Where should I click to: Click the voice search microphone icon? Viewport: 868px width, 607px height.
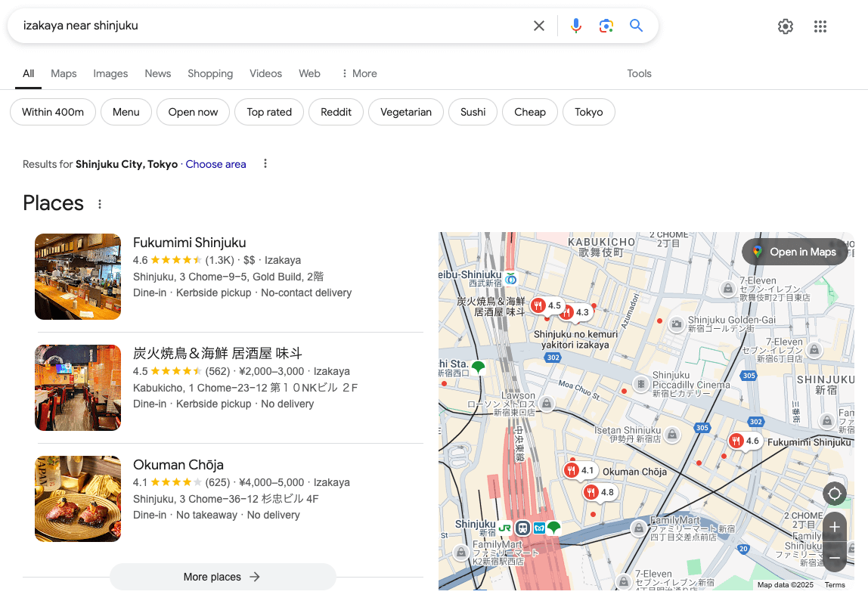(576, 26)
